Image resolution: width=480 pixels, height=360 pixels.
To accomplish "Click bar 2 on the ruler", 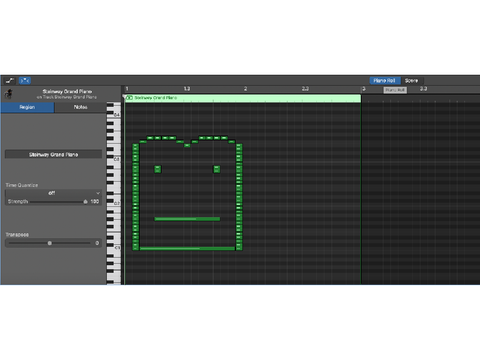I will [x=245, y=89].
